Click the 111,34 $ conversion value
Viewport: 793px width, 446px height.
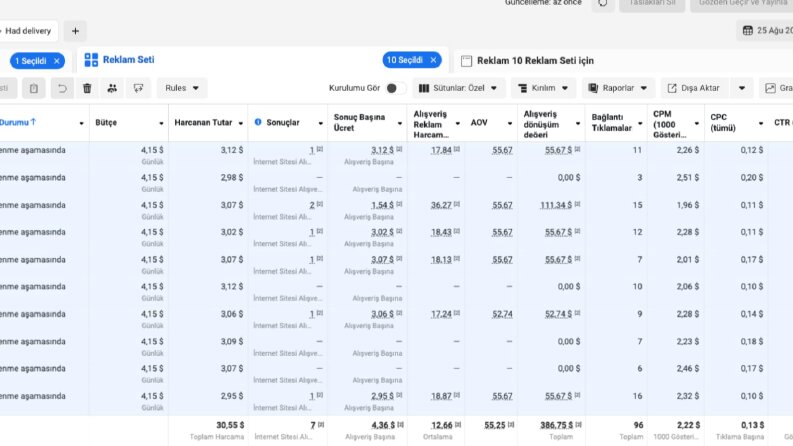pos(556,205)
